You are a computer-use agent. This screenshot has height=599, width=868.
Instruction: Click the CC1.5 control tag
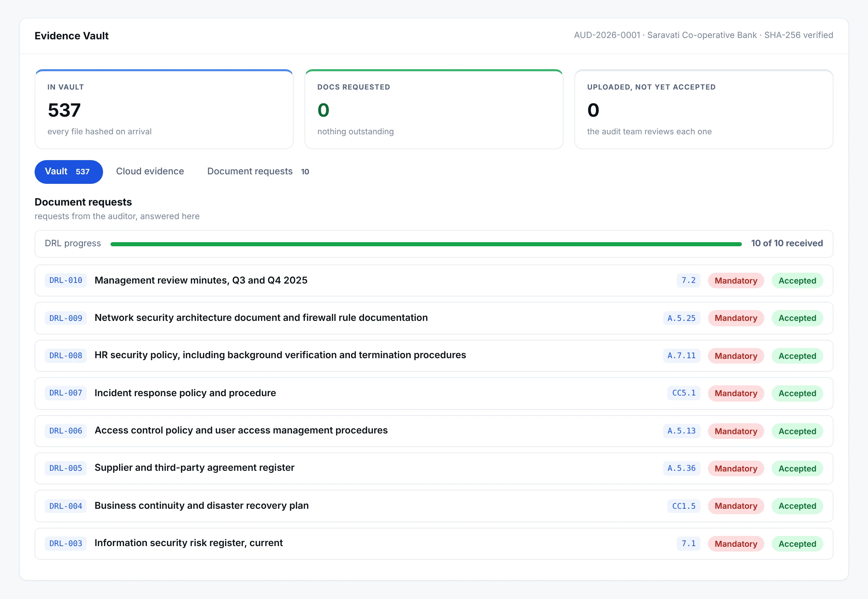[684, 506]
